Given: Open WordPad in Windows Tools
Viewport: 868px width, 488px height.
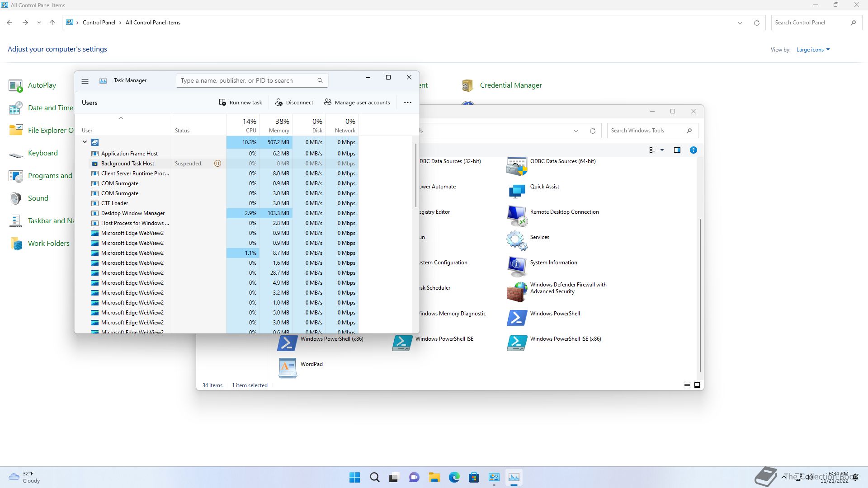Looking at the screenshot, I should 301,368.
